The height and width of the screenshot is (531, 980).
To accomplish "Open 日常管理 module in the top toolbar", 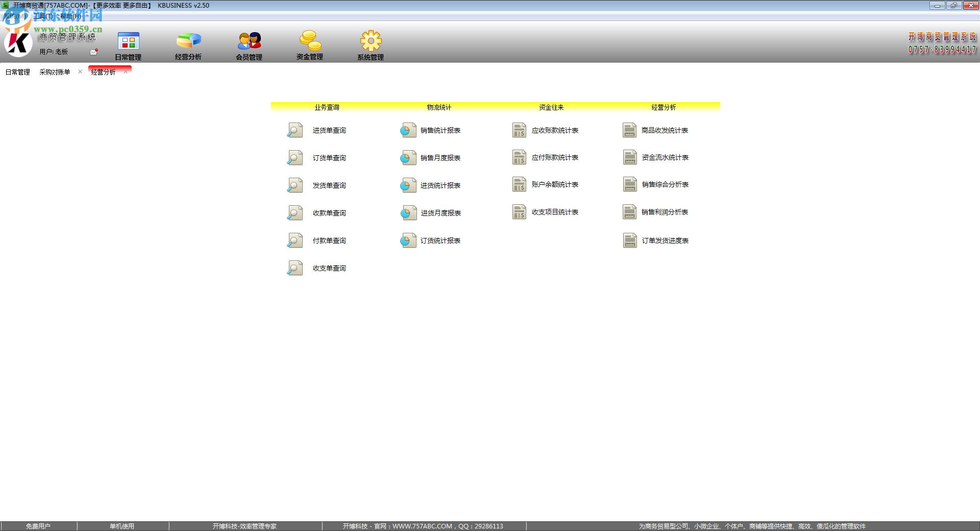I will 128,46.
